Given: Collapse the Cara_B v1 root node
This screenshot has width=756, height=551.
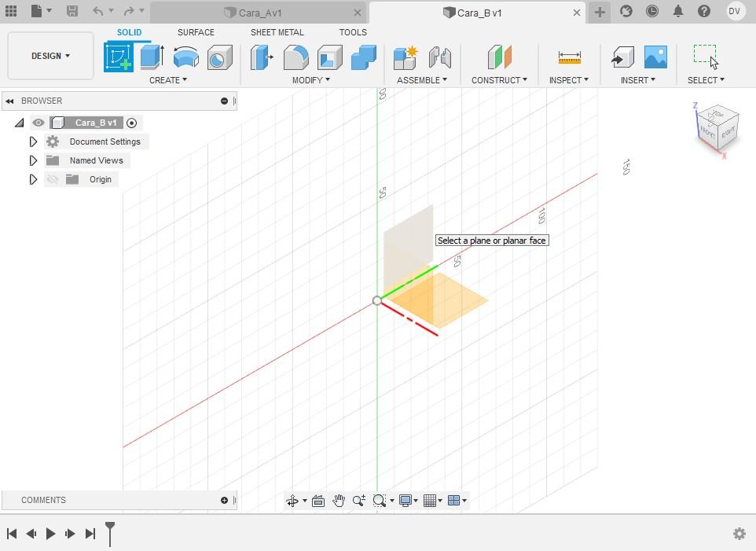Looking at the screenshot, I should tap(20, 123).
